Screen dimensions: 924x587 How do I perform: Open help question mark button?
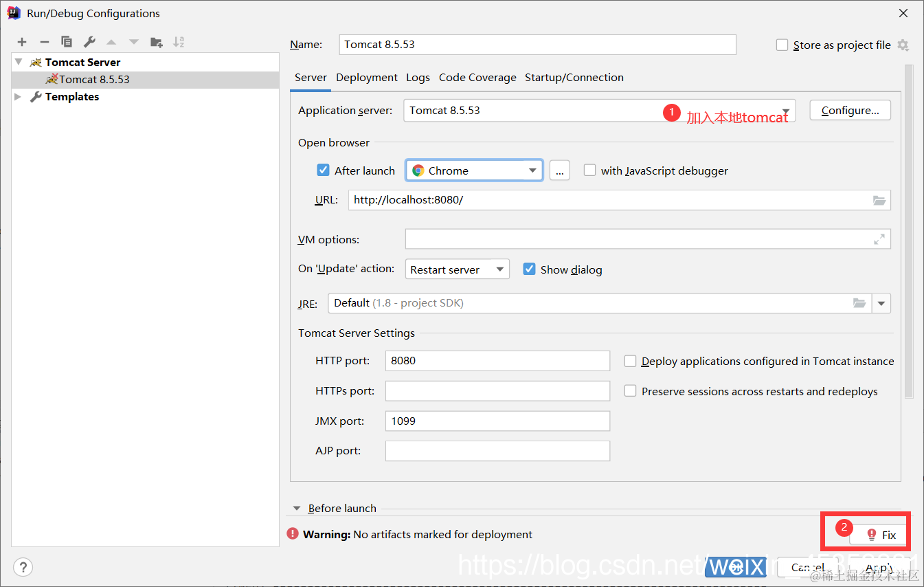23,567
